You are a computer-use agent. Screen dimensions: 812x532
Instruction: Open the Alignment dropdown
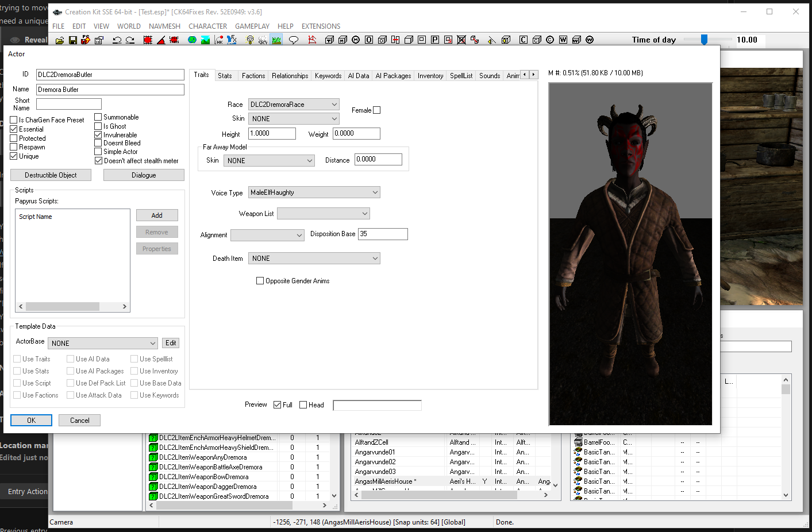click(267, 235)
